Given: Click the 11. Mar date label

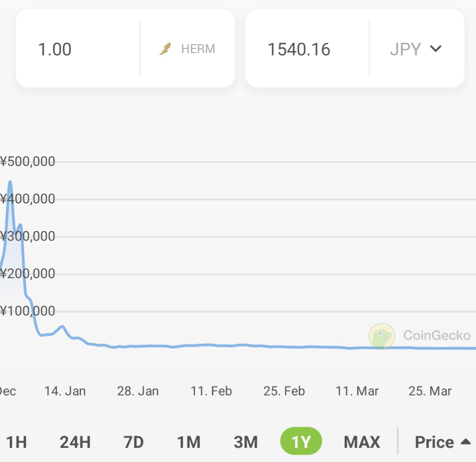Looking at the screenshot, I should click(x=357, y=391).
